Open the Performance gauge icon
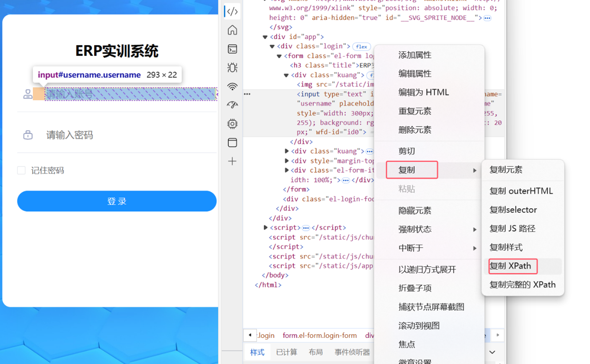This screenshot has height=364, width=590. click(232, 105)
